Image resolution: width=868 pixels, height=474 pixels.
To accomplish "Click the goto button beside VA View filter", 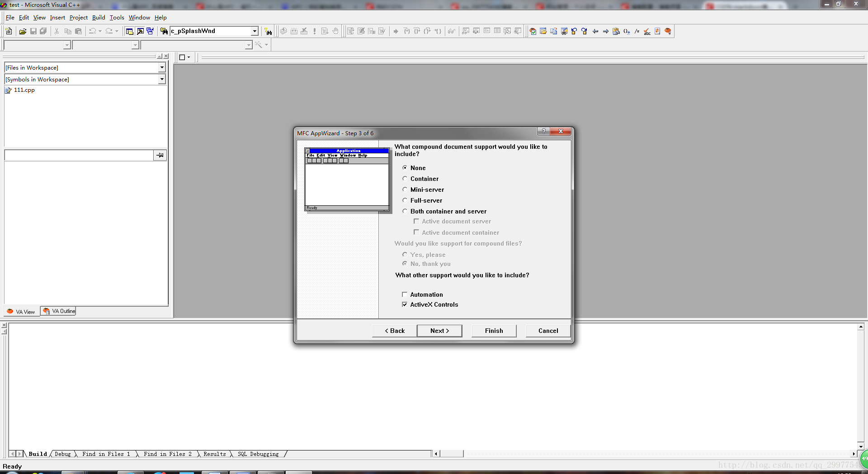I will pyautogui.click(x=160, y=155).
